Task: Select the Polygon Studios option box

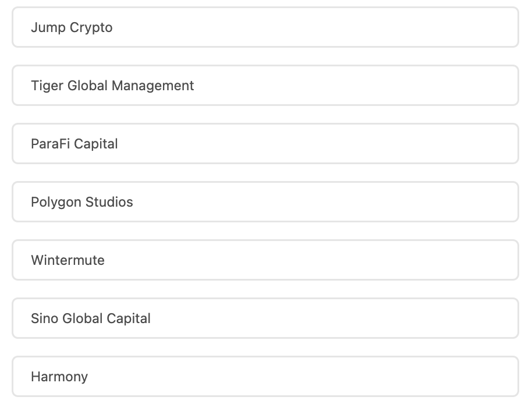Action: pos(265,202)
